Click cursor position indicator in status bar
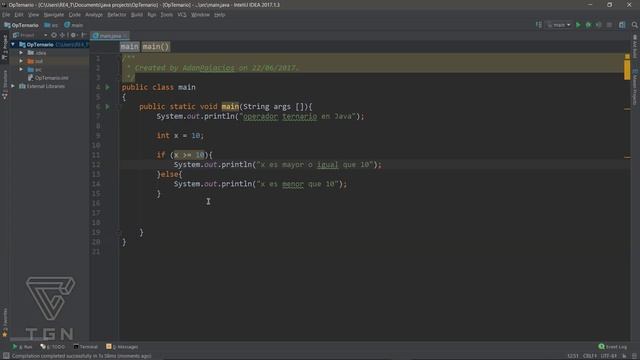Viewport: 640px width, 360px height. click(x=573, y=356)
